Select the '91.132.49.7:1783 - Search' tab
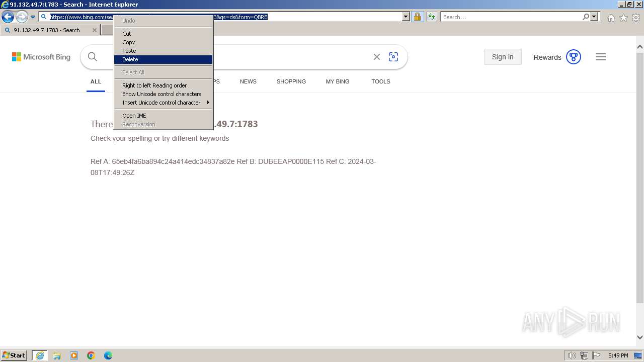Image resolution: width=644 pixels, height=362 pixels. 50,30
